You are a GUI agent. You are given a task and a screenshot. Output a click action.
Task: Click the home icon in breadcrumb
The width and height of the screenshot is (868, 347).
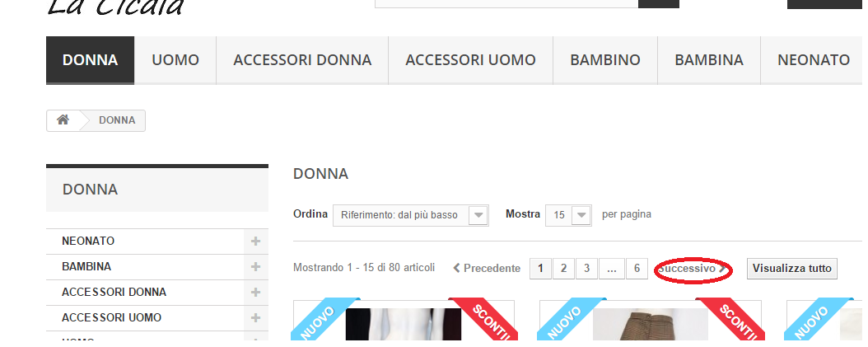coord(63,120)
